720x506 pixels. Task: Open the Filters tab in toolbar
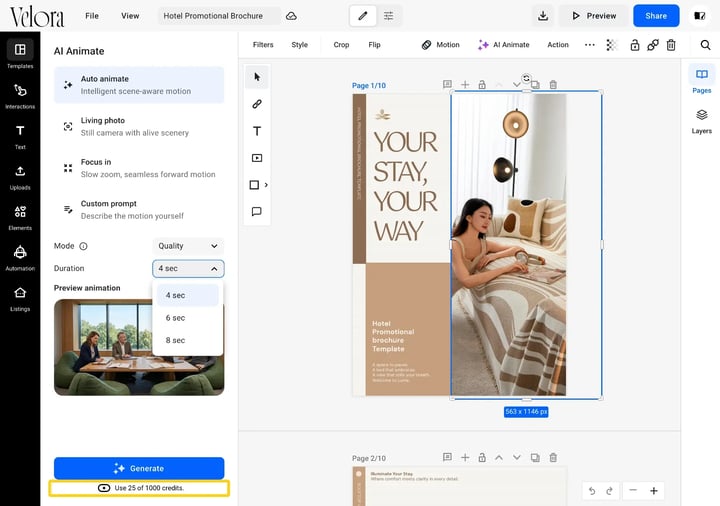[263, 45]
